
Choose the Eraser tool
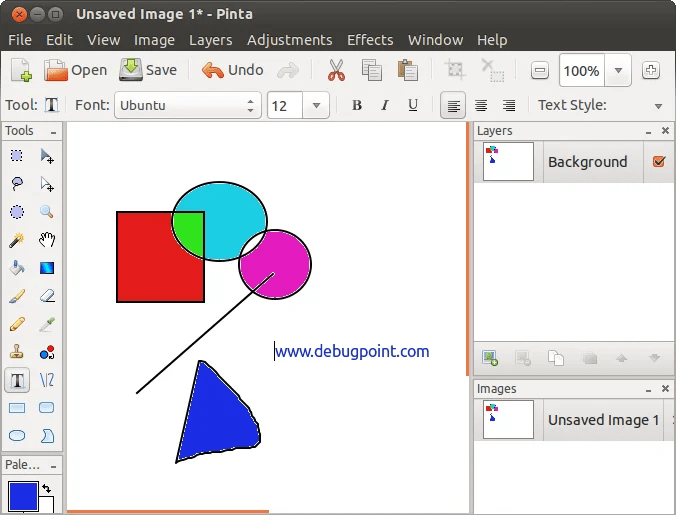pos(47,296)
